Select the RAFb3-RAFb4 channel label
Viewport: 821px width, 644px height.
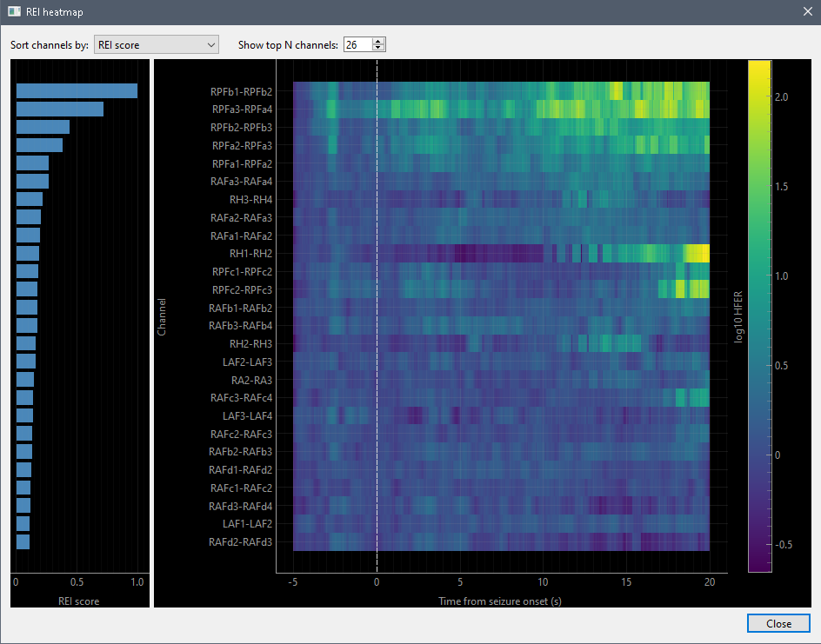click(x=240, y=325)
